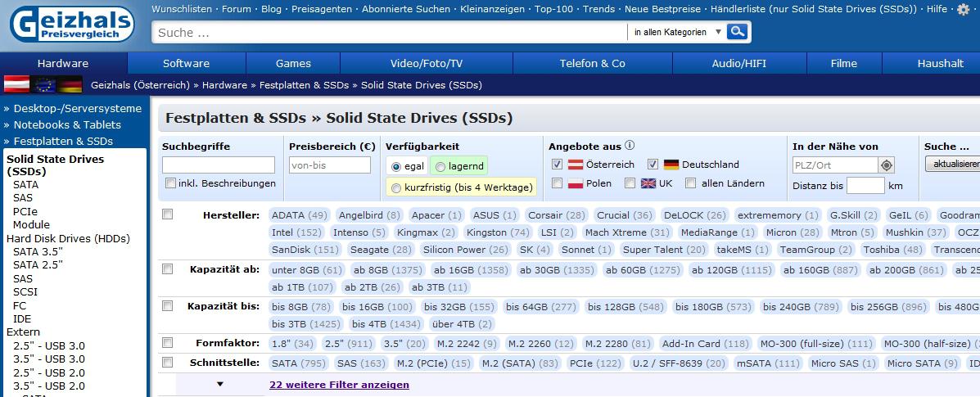980x397 pixels.
Task: Open the Software main tab
Action: coord(186,63)
